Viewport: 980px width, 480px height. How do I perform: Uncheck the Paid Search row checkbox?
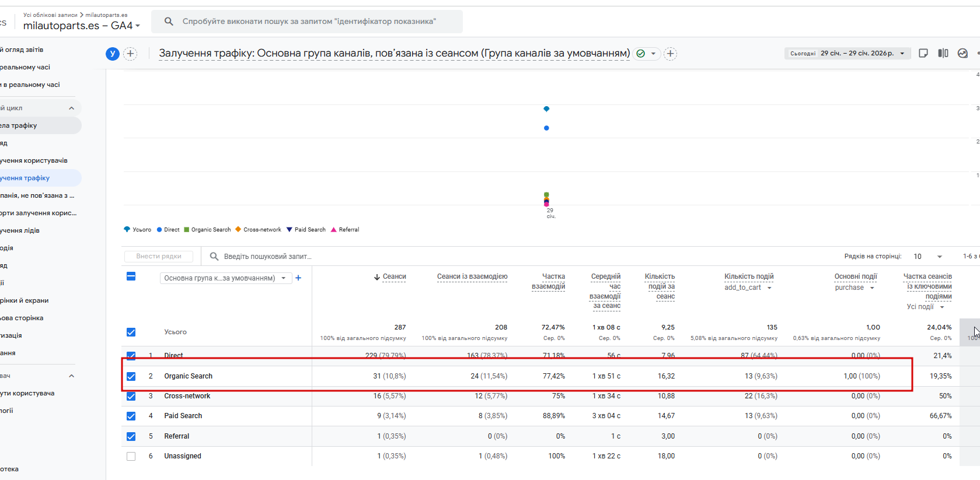(131, 416)
